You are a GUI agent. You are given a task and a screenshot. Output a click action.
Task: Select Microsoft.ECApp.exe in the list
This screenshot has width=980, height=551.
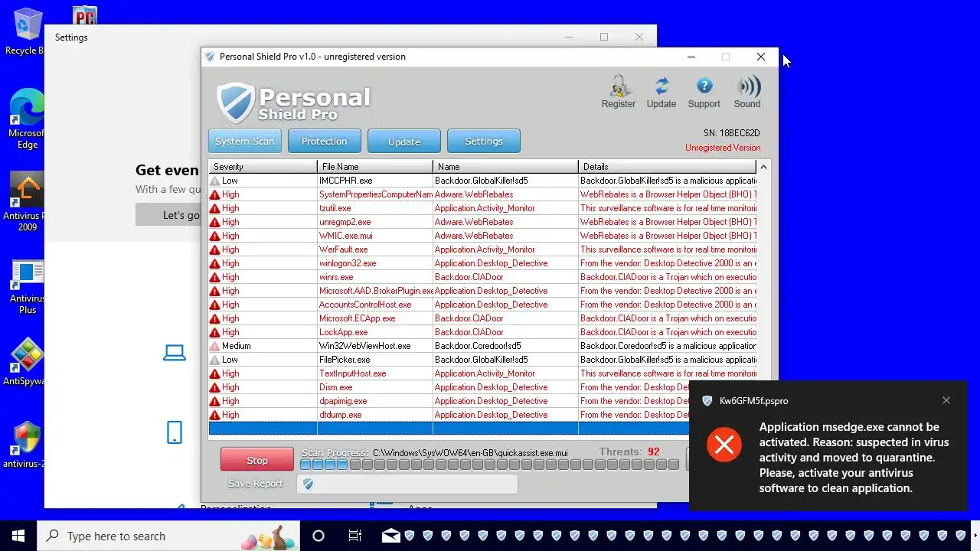pos(482,318)
